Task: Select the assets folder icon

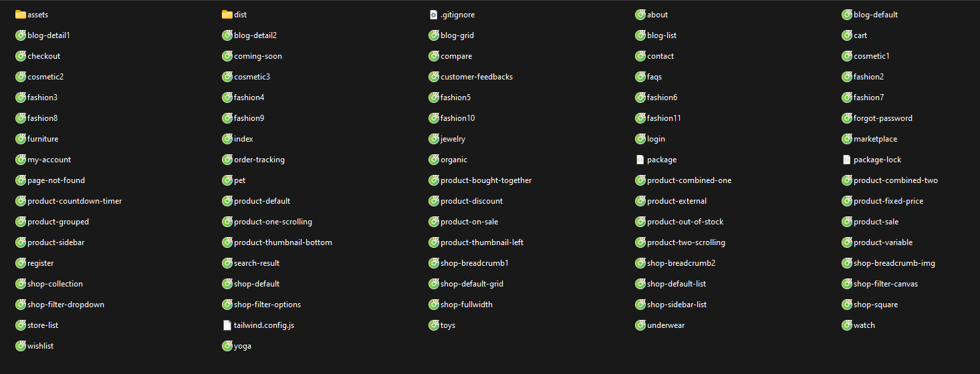Action: [20, 15]
